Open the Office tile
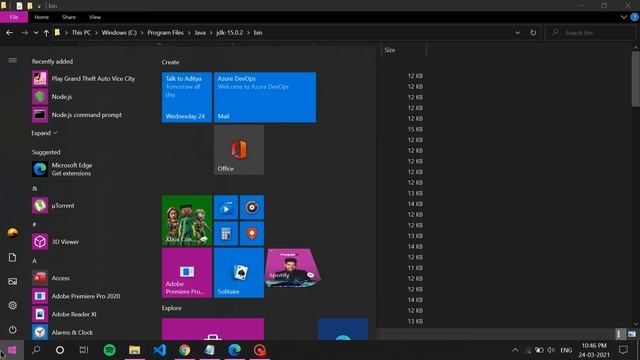This screenshot has width=640, height=360. (239, 150)
